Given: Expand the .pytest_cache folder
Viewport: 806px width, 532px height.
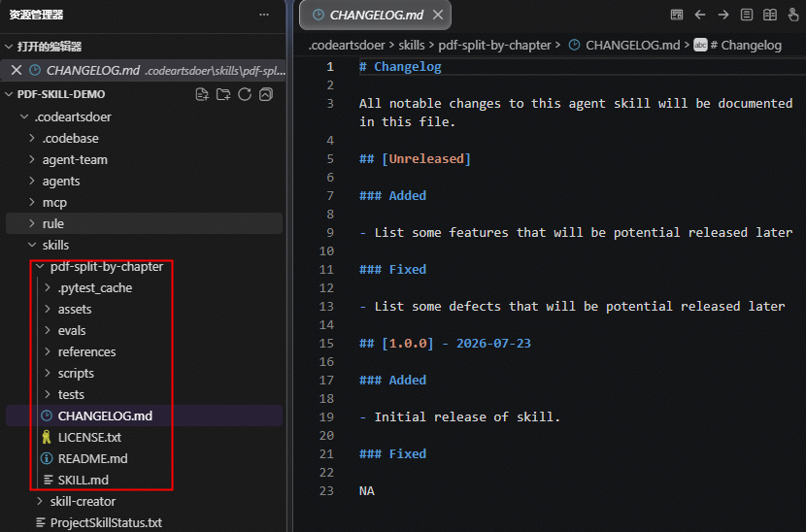Looking at the screenshot, I should click(48, 288).
